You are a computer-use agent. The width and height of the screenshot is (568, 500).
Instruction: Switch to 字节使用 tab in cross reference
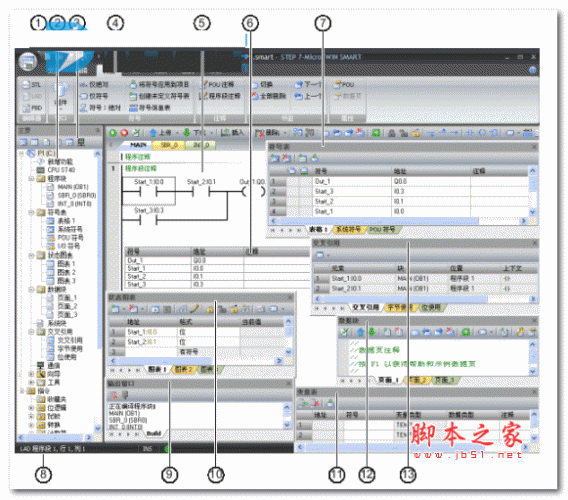[x=400, y=307]
